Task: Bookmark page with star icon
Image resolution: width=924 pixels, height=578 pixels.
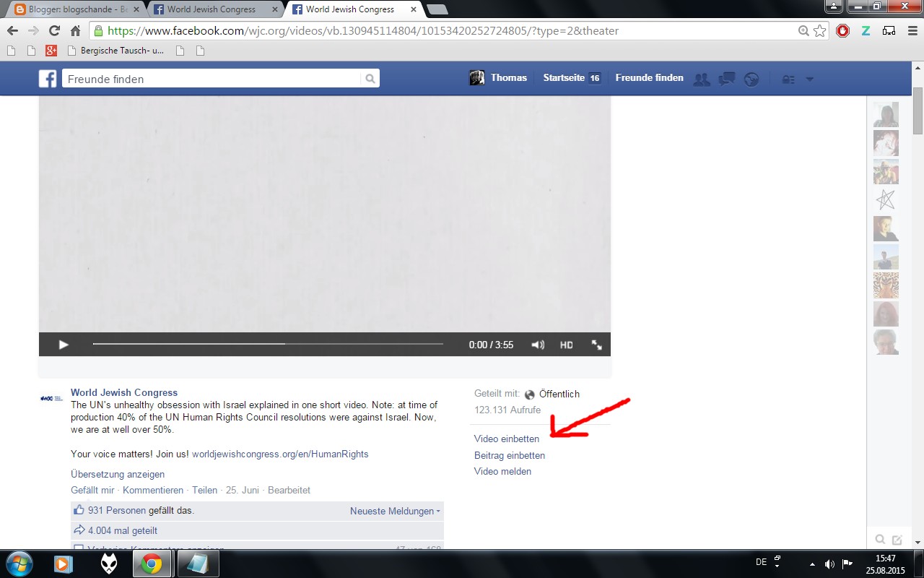Action: click(819, 31)
